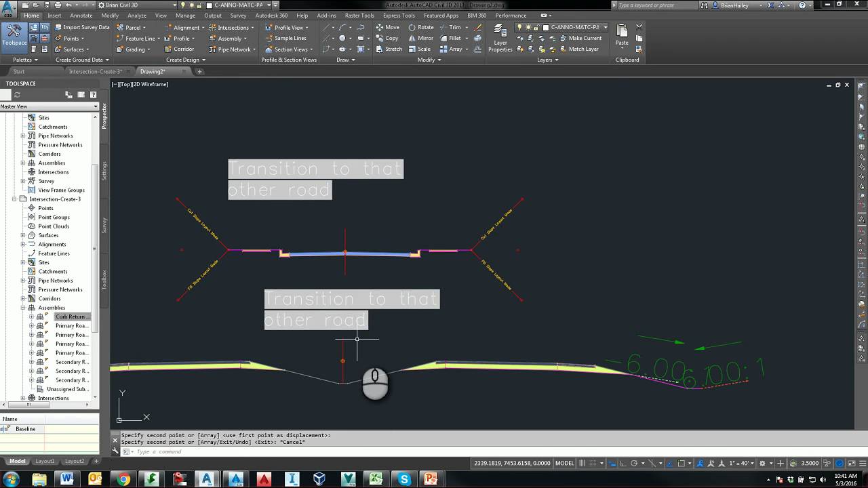Expand the Surfaces tree node
Viewport: 868px width, 488px height.
[23, 235]
